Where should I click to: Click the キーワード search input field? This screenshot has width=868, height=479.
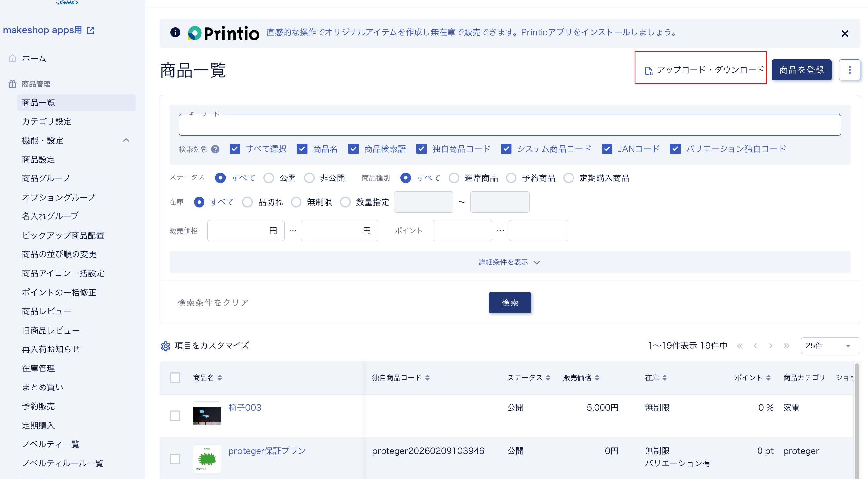[x=509, y=125]
